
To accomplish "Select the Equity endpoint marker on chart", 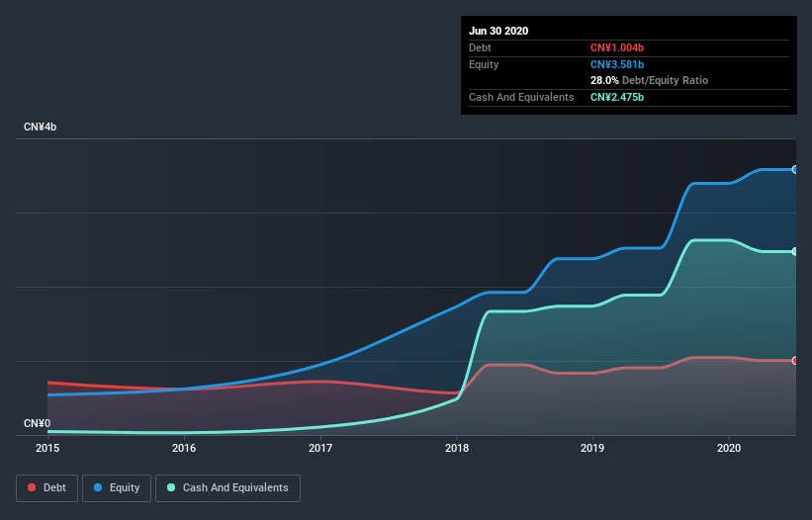I will tap(795, 170).
